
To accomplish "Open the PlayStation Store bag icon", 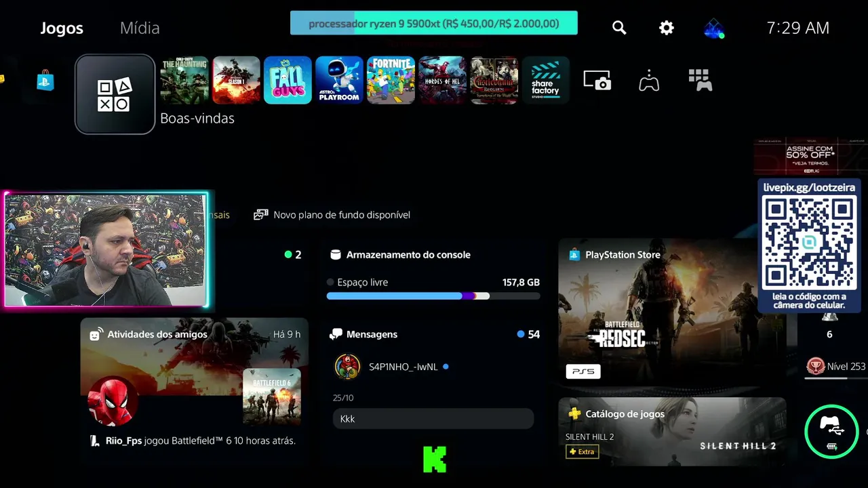I will [x=45, y=81].
